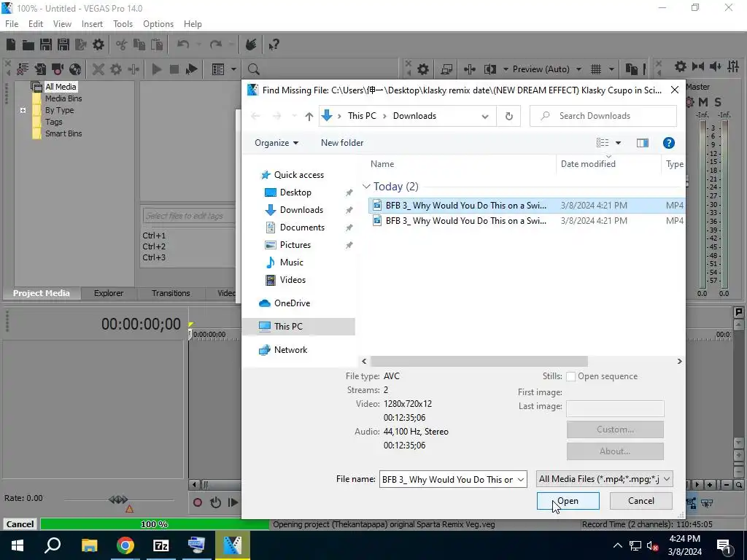747x560 pixels.
Task: Select Media Bins in Project Media tree
Action: [63, 98]
